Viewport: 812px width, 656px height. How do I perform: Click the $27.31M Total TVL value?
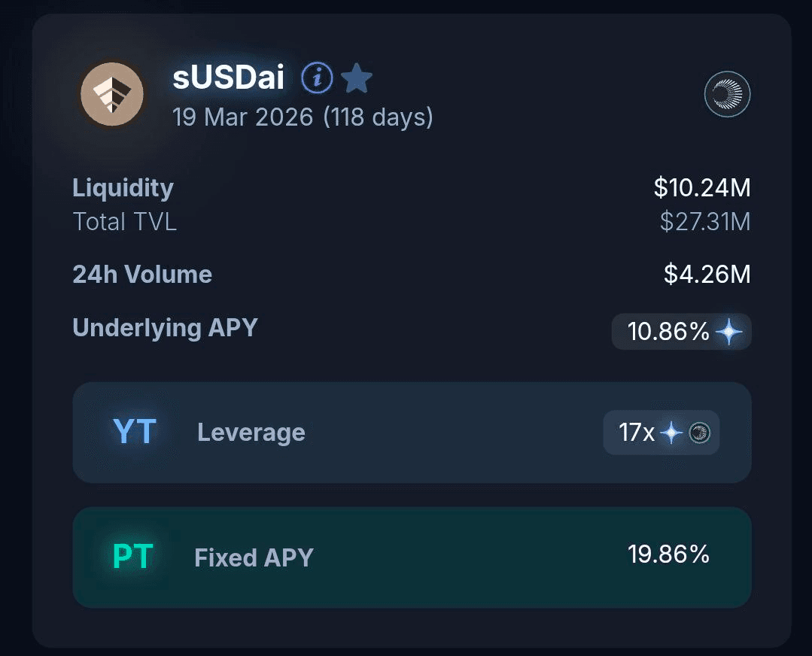(x=704, y=222)
